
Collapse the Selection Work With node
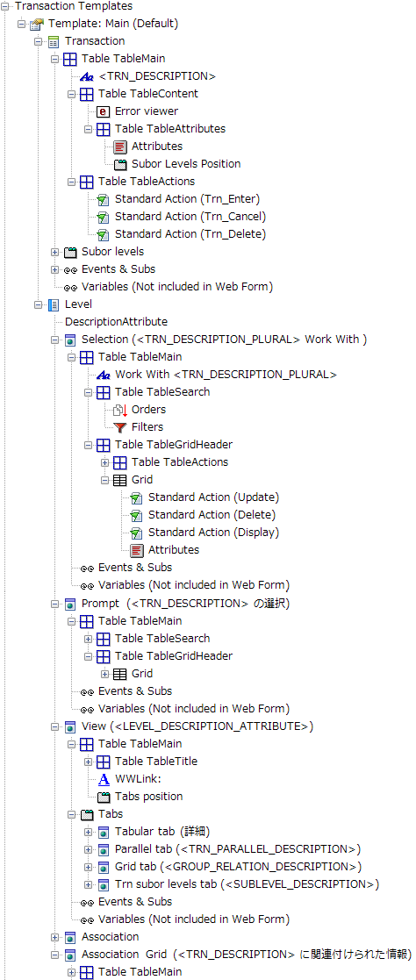[x=55, y=340]
